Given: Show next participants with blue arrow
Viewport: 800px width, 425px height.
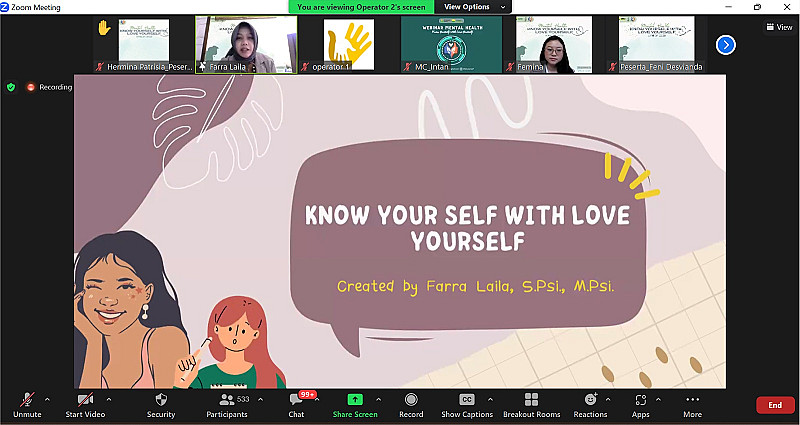Looking at the screenshot, I should (726, 44).
